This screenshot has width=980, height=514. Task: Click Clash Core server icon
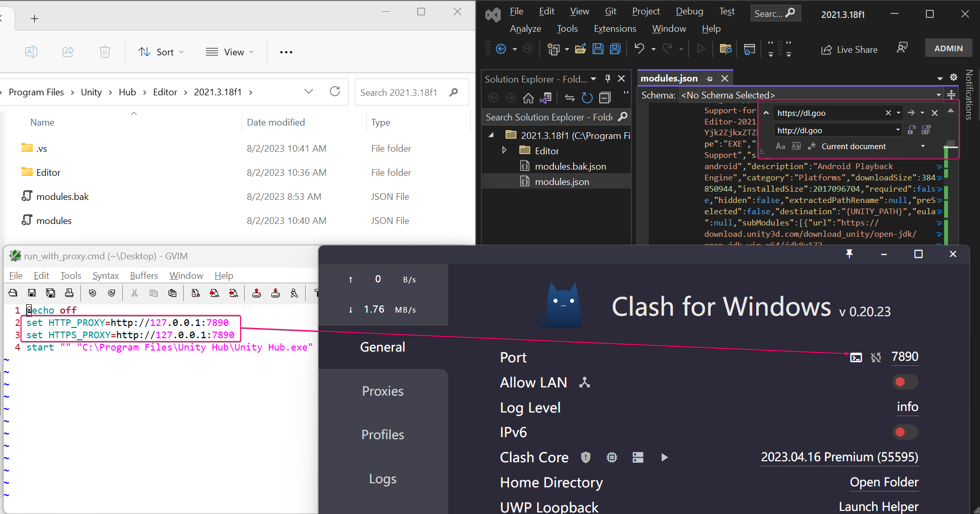[638, 457]
